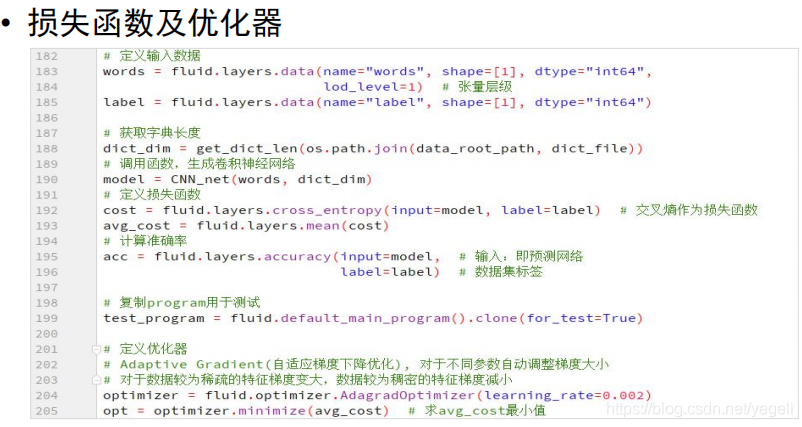
Task: Click the comment '# 复制program用于测试'
Action: tap(182, 303)
